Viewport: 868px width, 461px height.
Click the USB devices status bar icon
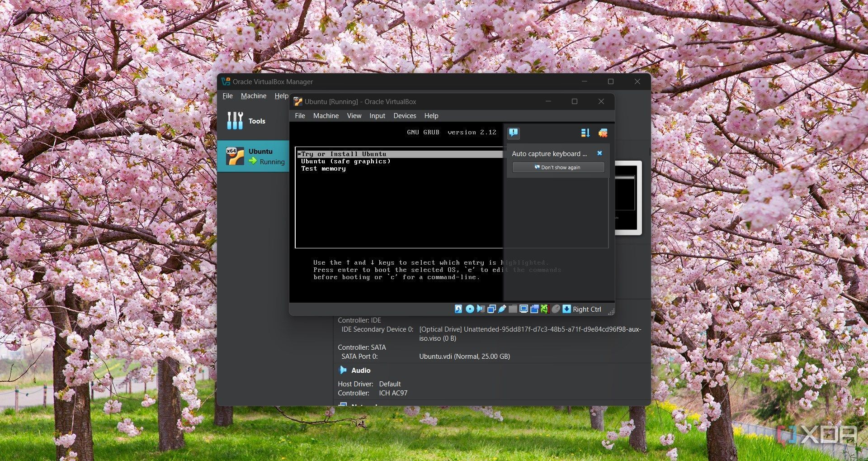click(x=502, y=309)
